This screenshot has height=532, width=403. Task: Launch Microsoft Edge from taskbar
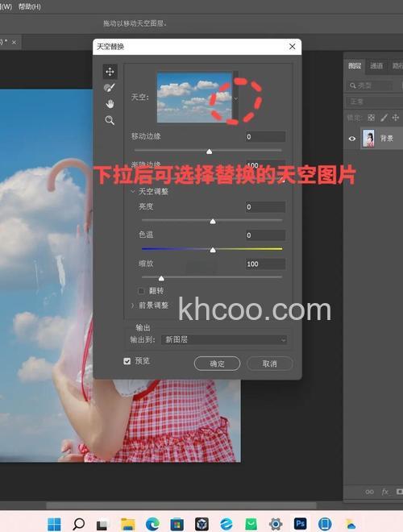(152, 524)
